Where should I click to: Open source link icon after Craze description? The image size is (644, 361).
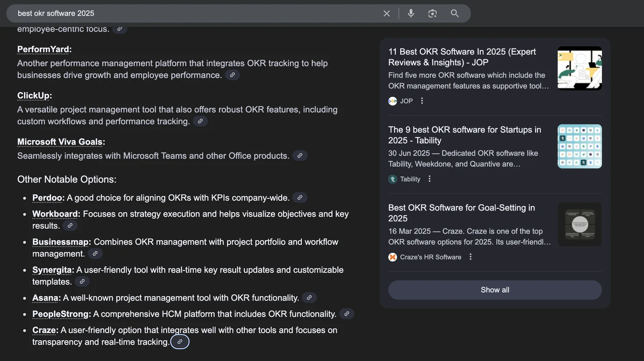point(180,342)
